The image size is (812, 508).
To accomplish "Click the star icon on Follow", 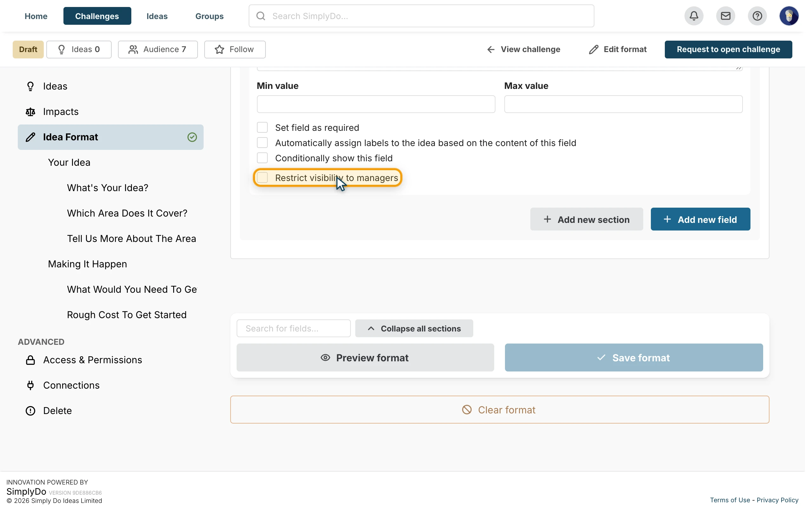I will click(x=219, y=50).
